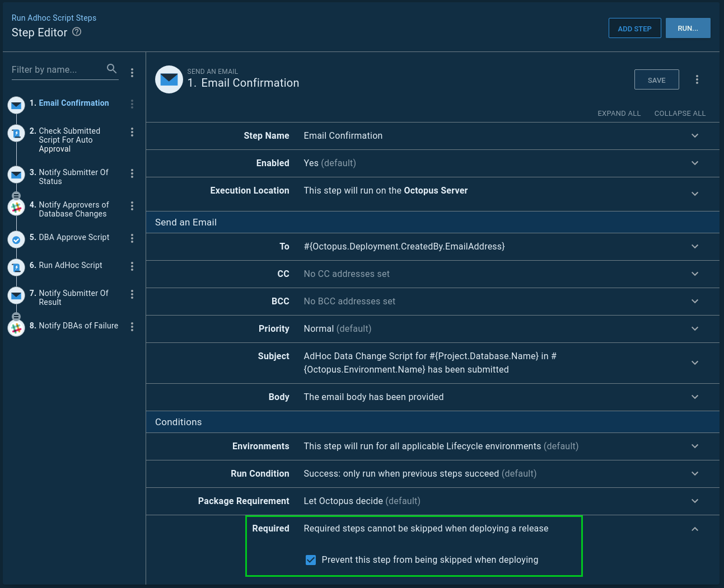Open step overflow menu beside Save button

(697, 79)
